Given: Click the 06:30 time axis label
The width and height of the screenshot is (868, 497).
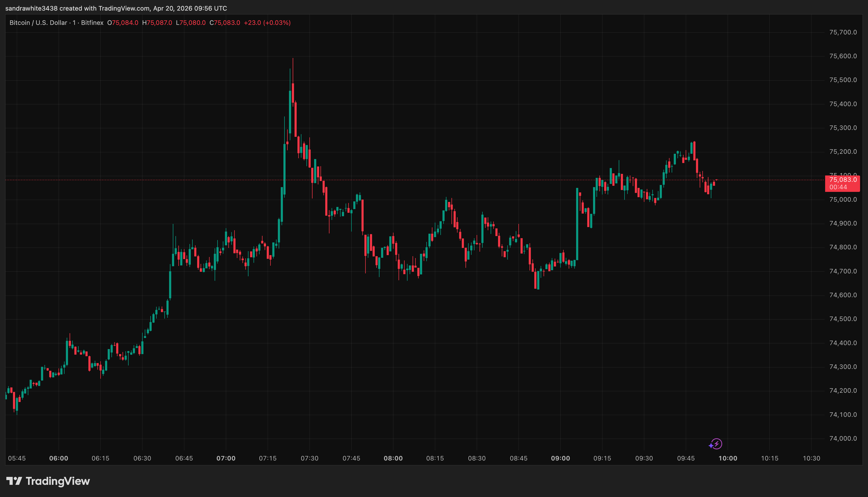Looking at the screenshot, I should (x=142, y=458).
